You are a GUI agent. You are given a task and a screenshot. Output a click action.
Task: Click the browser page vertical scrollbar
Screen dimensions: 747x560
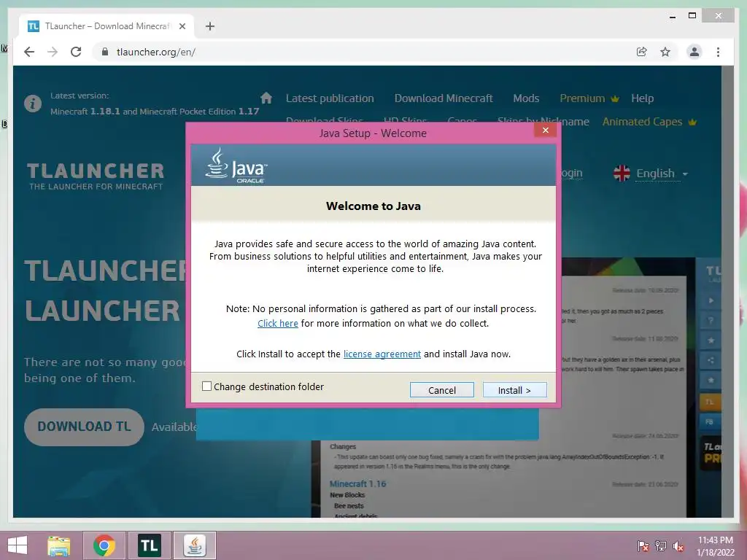[x=727, y=292]
